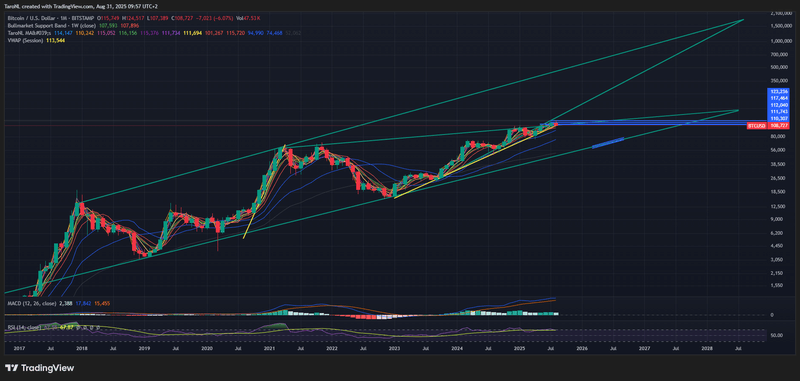Click the blue price label 110,307

(779, 118)
